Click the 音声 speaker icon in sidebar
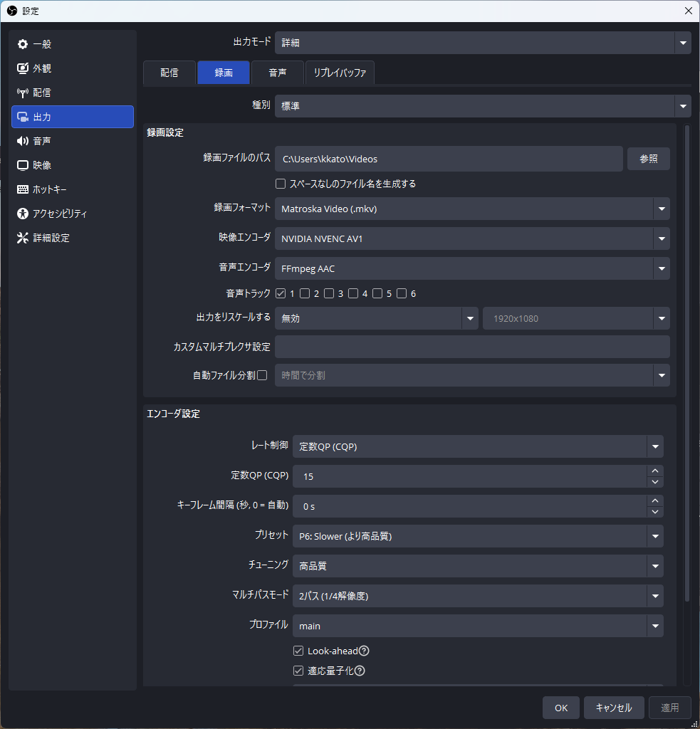The height and width of the screenshot is (729, 700). 22,141
